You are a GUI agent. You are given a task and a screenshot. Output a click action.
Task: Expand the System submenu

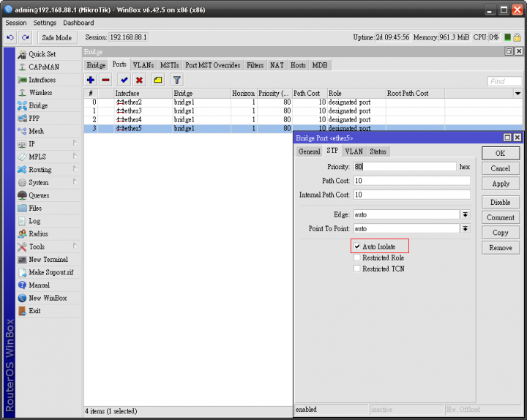75,181
